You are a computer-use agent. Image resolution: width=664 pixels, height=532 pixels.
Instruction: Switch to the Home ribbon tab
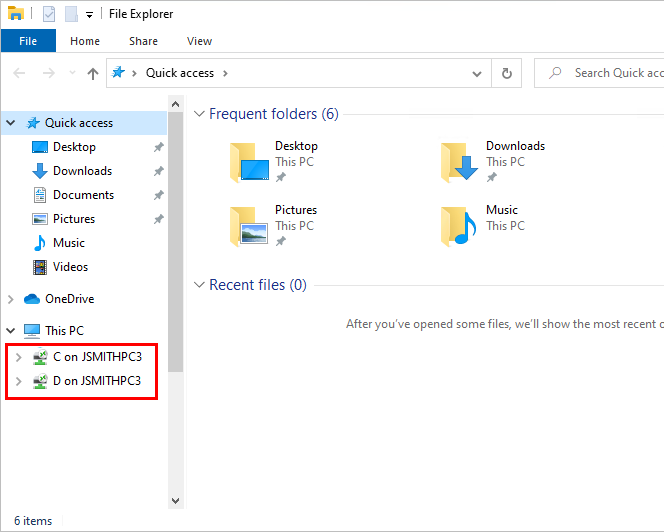click(85, 41)
